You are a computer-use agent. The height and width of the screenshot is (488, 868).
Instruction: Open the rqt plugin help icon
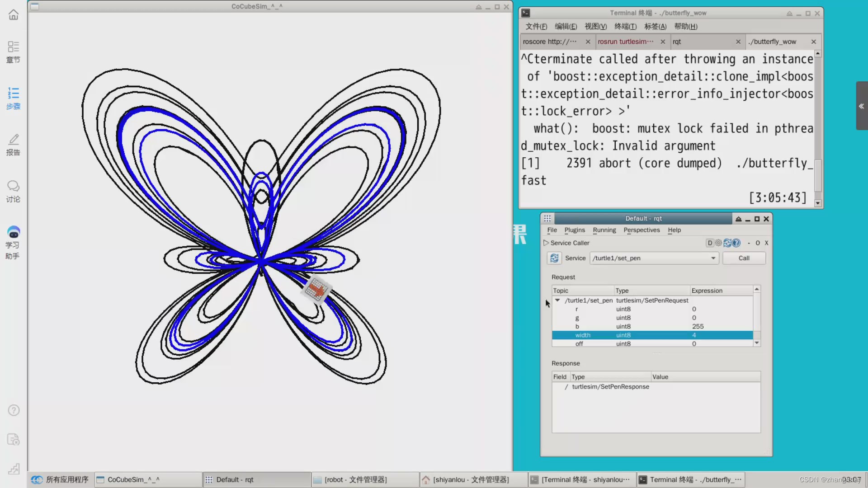tap(736, 243)
